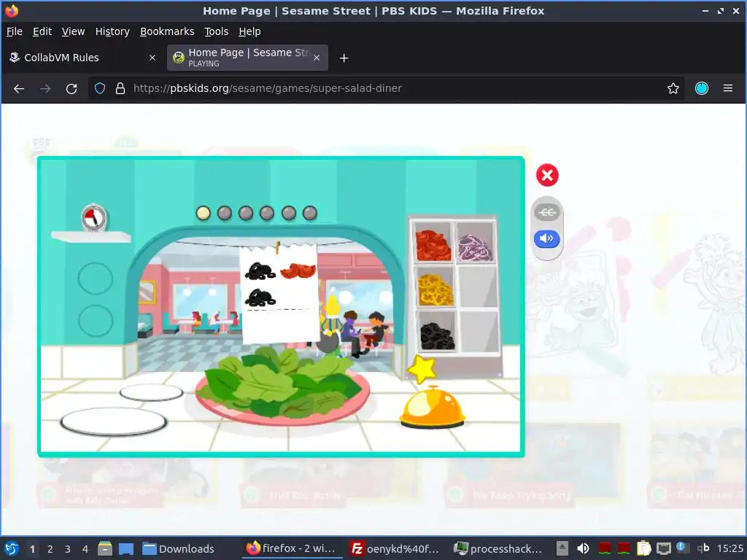Open a new browser tab

pyautogui.click(x=344, y=58)
